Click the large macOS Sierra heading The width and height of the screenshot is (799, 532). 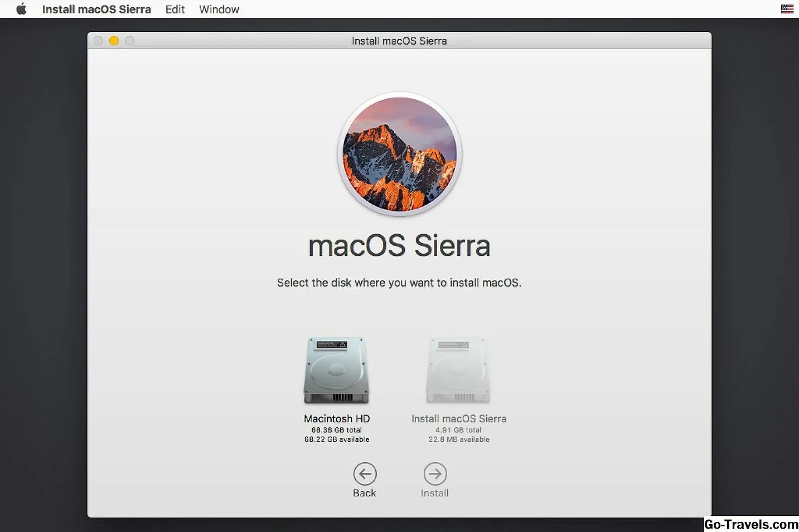coord(399,246)
